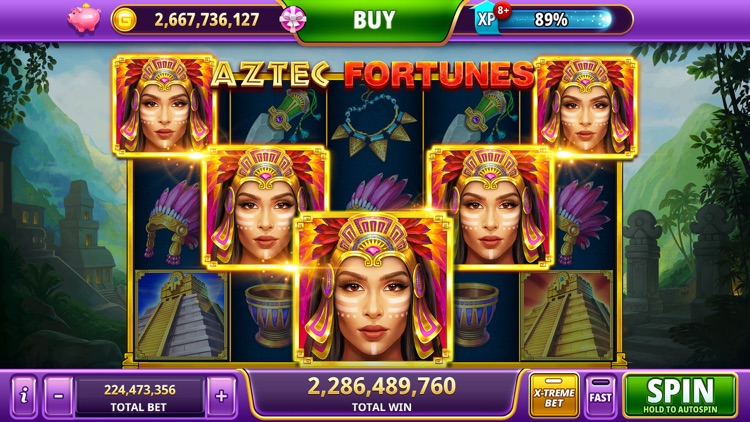Screen dimensions: 750x422
Task: Open the pink piggy bank
Action: (84, 18)
